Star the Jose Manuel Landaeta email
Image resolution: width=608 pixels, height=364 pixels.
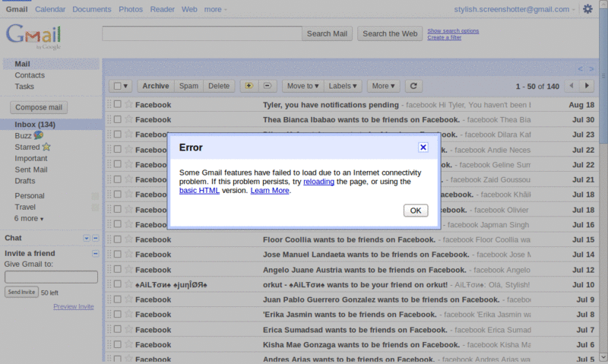click(x=128, y=255)
